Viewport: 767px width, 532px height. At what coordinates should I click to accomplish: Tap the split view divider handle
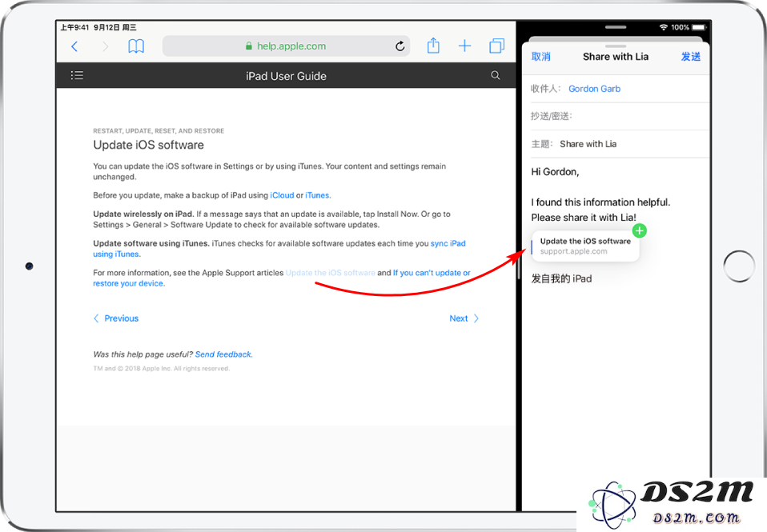(x=519, y=266)
